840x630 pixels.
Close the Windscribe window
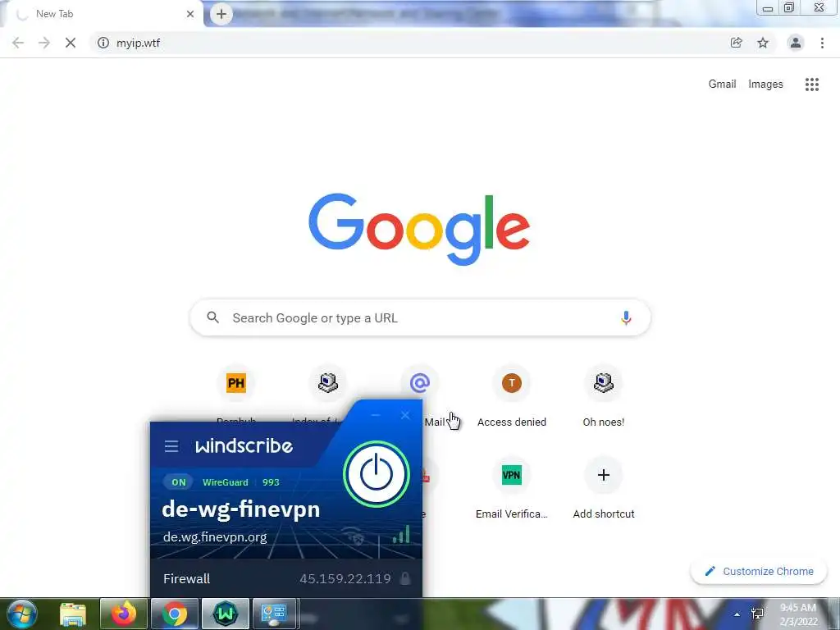pos(405,415)
